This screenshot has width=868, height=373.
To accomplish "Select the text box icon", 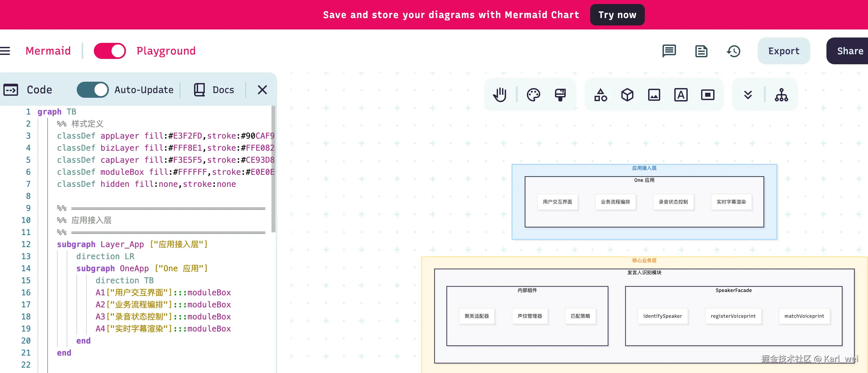I will pyautogui.click(x=681, y=95).
